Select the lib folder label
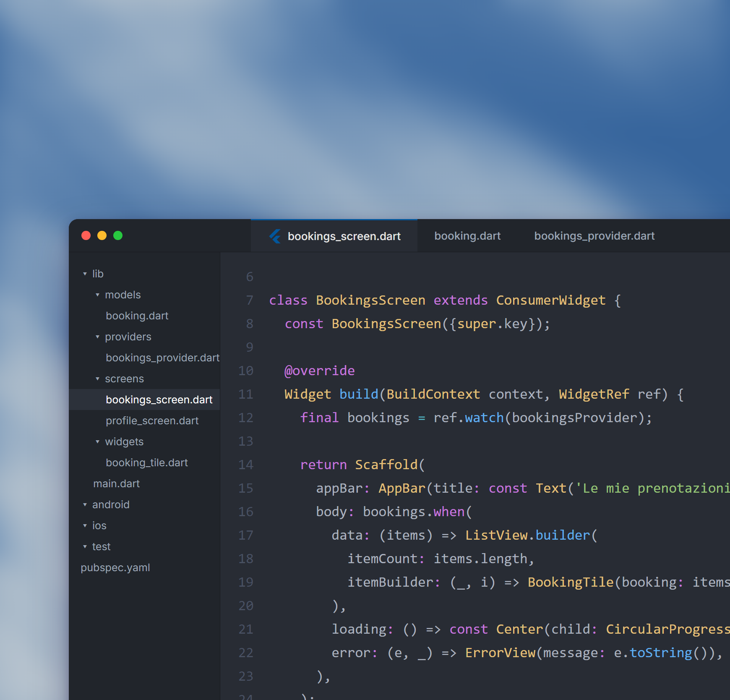The image size is (730, 700). point(98,274)
